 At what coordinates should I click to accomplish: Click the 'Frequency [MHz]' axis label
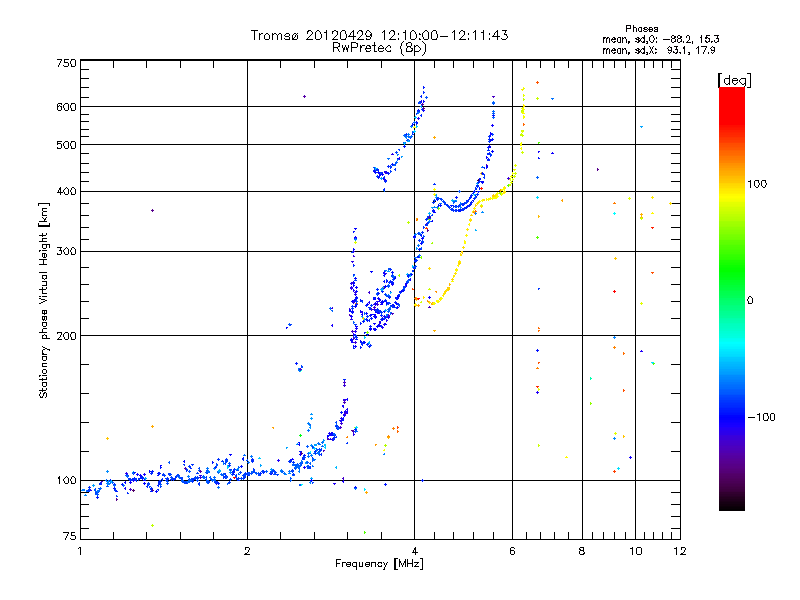pyautogui.click(x=379, y=564)
